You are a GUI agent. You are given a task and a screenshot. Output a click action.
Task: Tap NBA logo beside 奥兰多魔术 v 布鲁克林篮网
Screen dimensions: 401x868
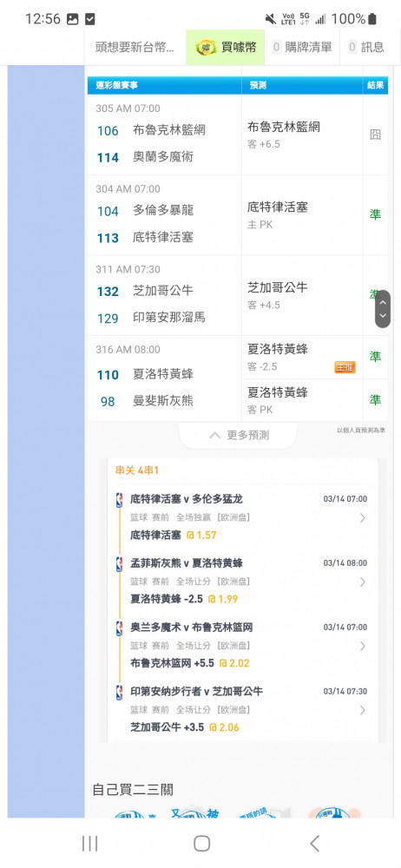click(119, 628)
